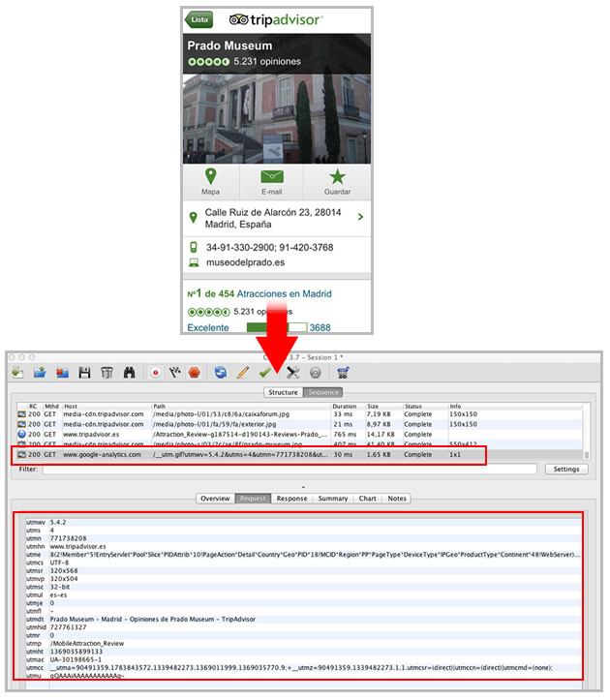
Task: Select the www.google-analytics.com __utm.gif request row
Action: tap(299, 454)
